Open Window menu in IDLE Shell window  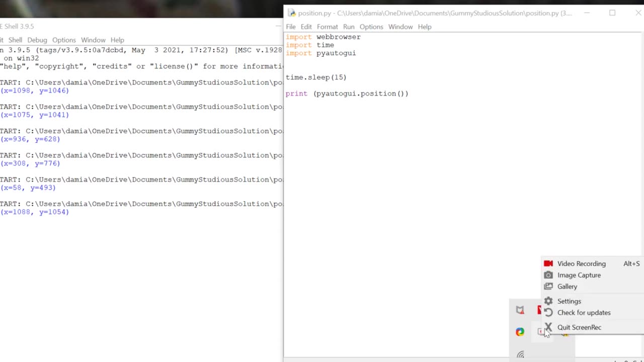point(93,40)
